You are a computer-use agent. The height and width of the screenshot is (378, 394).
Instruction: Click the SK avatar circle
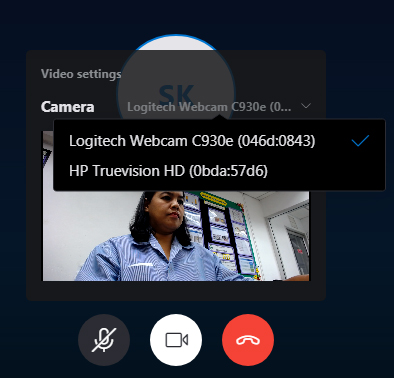click(x=176, y=93)
